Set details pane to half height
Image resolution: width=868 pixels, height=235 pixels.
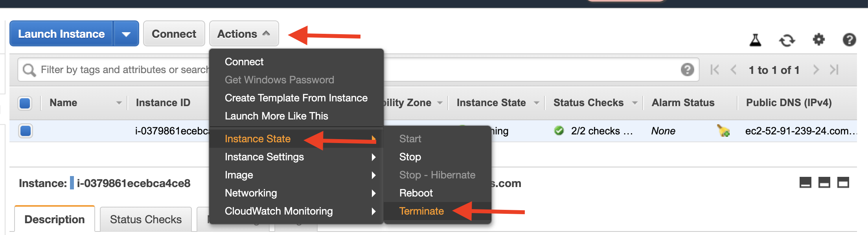point(824,183)
